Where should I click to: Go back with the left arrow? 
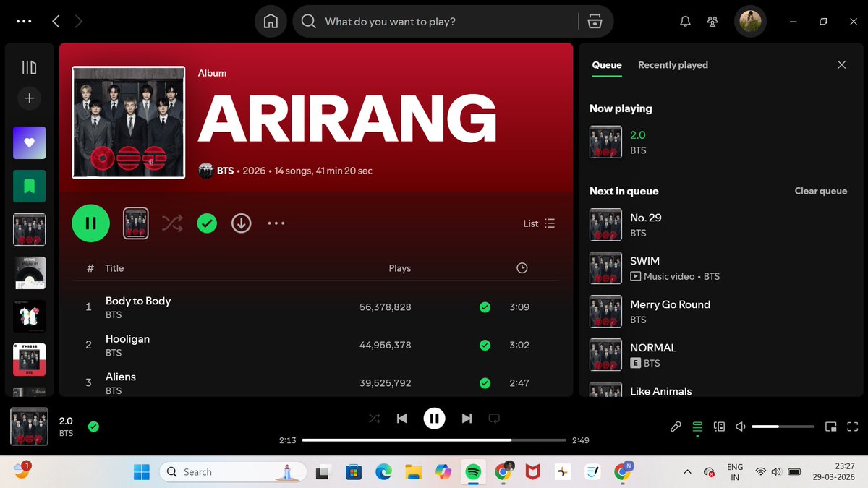[56, 22]
